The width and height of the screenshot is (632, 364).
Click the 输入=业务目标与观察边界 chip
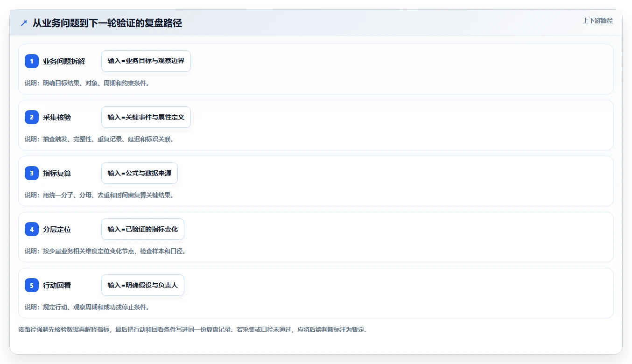pyautogui.click(x=146, y=61)
